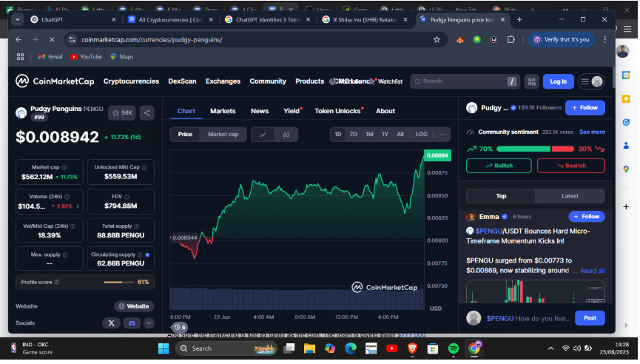The height and width of the screenshot is (364, 640).
Task: Click the browser address bar URL
Action: (152, 40)
